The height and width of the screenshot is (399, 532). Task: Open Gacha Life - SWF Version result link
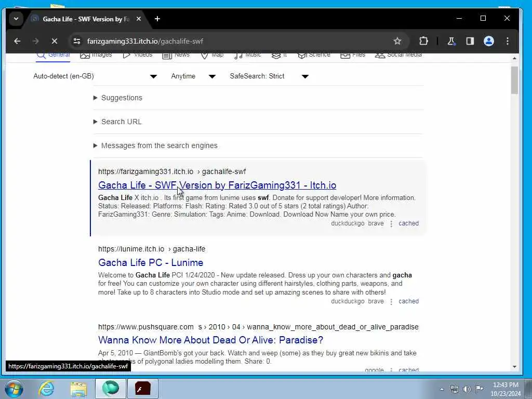[217, 185]
